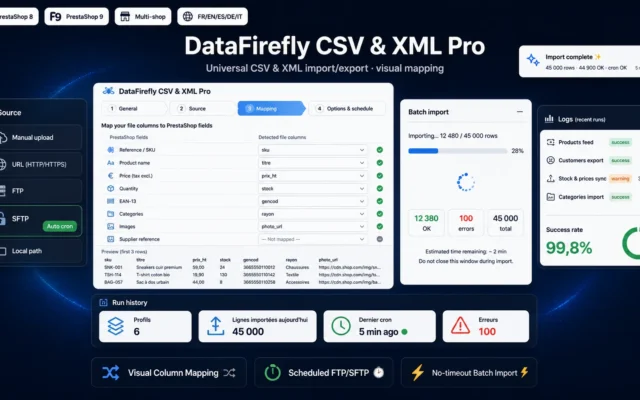Click the timer icon before Scheduled FTP/SFTP
The image size is (640, 400).
point(273,373)
